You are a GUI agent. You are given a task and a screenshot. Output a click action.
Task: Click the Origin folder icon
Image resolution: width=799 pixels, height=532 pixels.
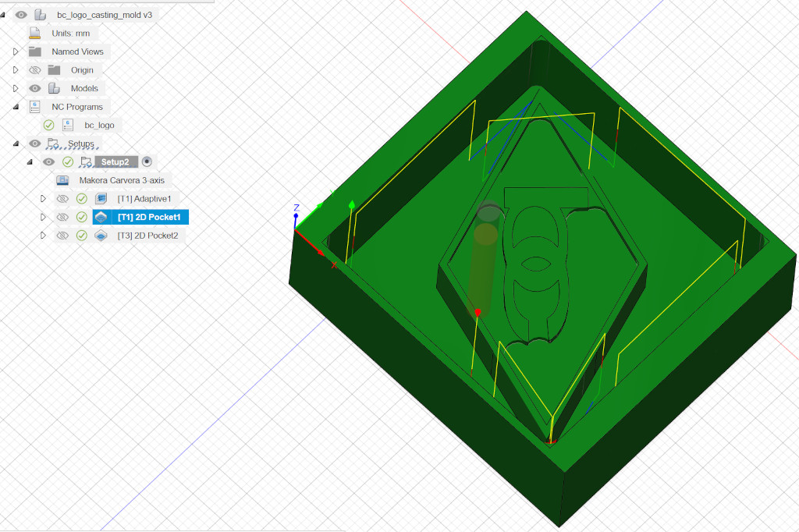click(x=54, y=69)
